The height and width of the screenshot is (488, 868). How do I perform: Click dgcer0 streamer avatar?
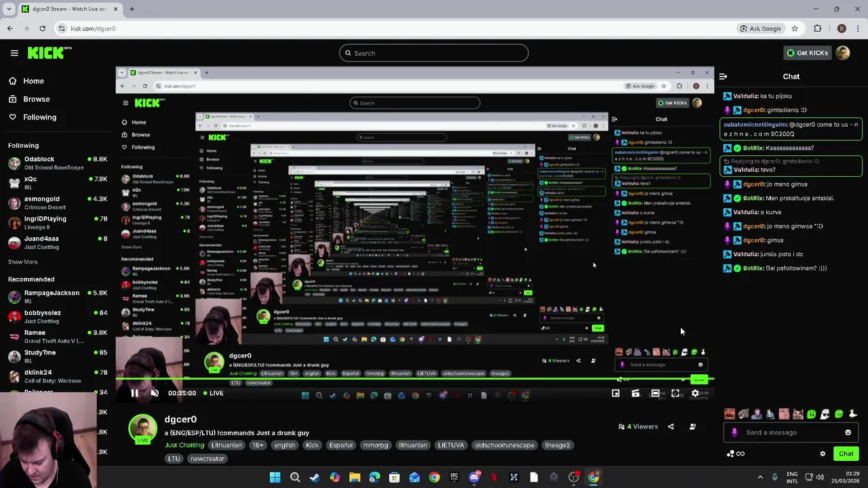[143, 429]
